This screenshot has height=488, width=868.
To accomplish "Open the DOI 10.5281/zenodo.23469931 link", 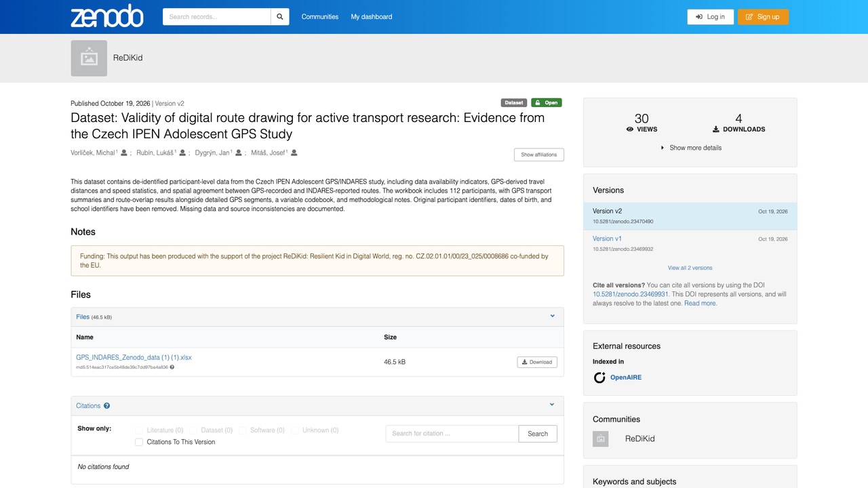I will [x=631, y=294].
